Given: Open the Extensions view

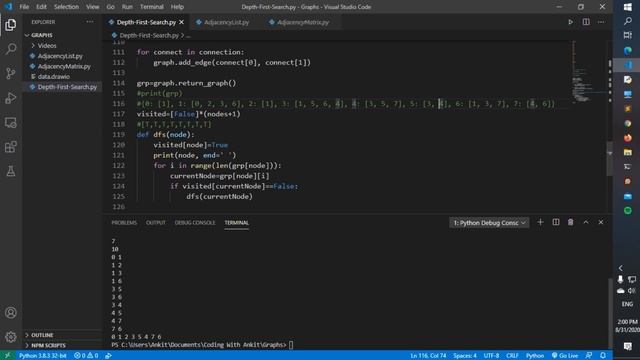Looking at the screenshot, I should (11, 147).
